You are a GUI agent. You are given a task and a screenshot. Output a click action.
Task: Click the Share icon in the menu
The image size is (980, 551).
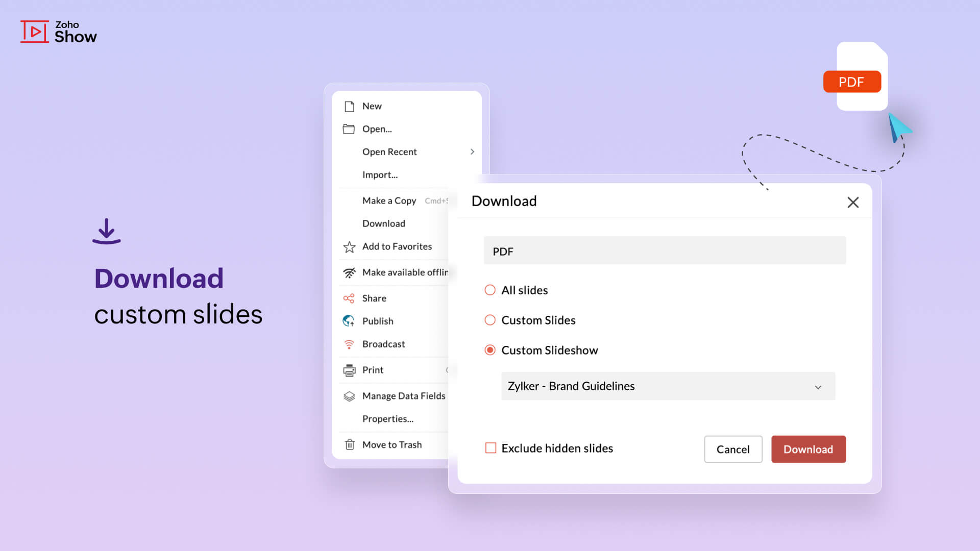348,298
